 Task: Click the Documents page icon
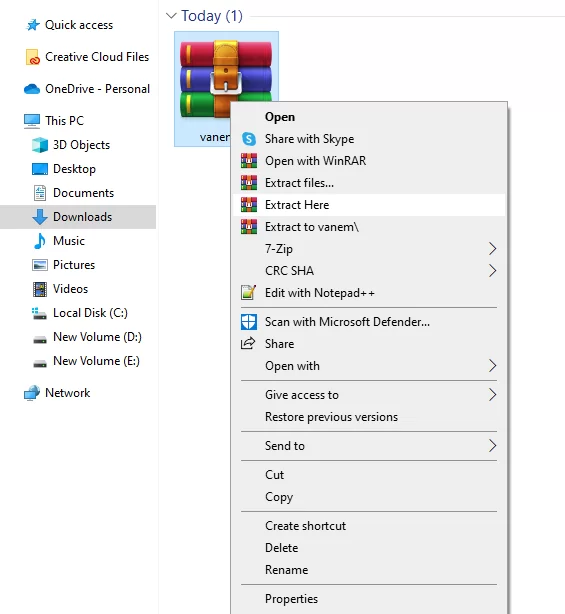tap(40, 193)
